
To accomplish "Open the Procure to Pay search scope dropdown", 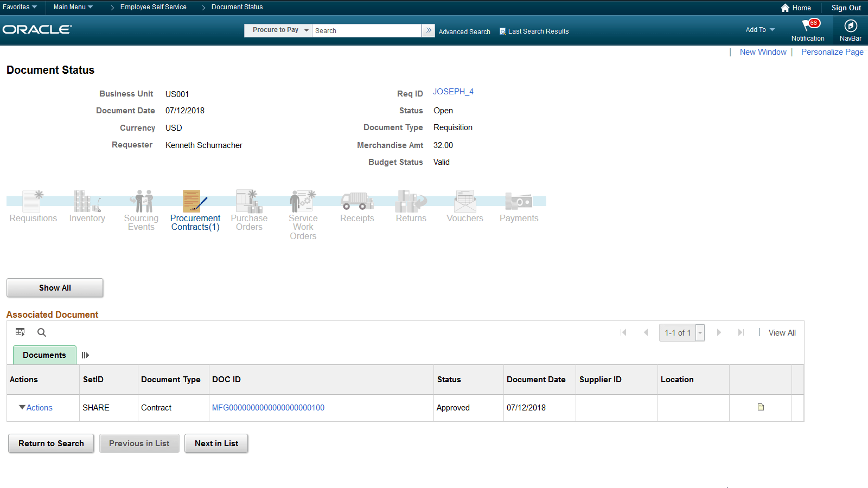I will coord(278,30).
